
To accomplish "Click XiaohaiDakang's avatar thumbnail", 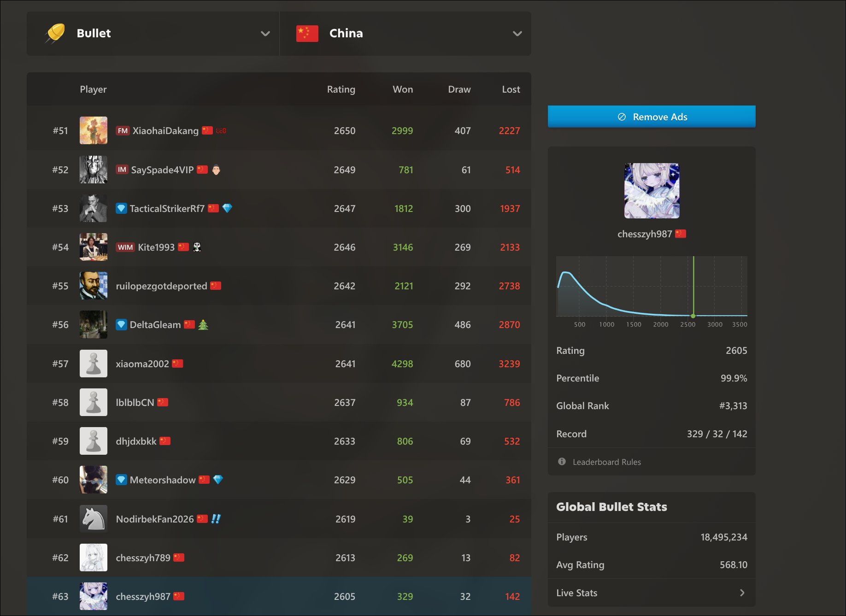I will pos(94,130).
